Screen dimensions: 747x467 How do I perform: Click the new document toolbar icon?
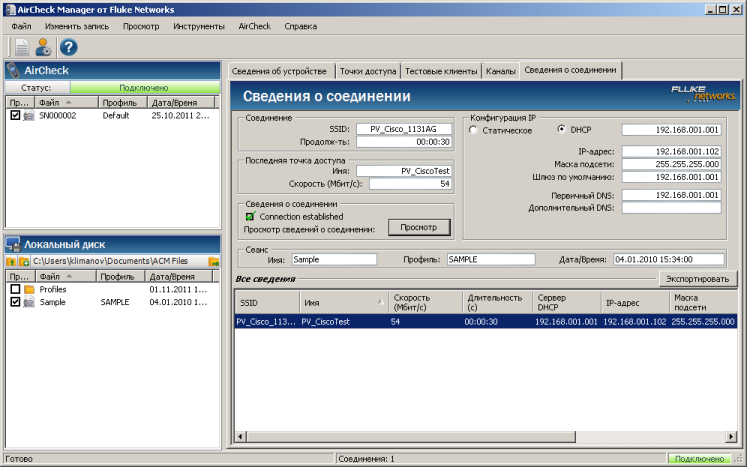(22, 47)
